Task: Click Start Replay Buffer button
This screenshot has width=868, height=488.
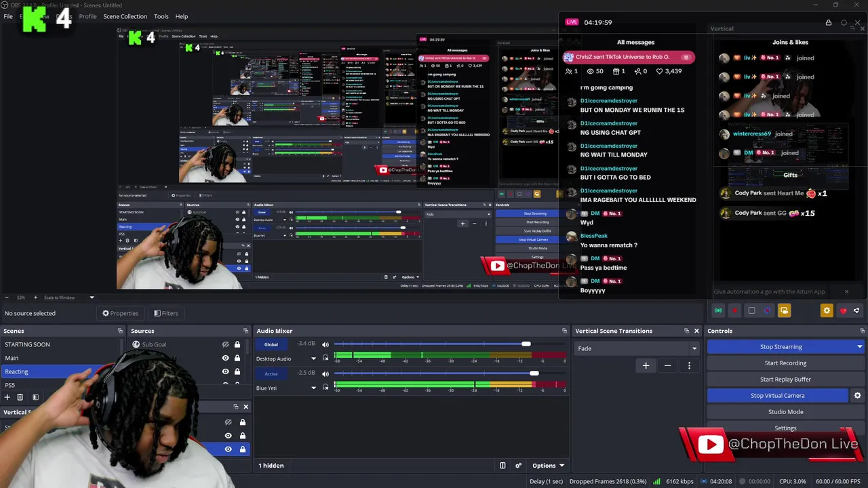Action: (785, 379)
